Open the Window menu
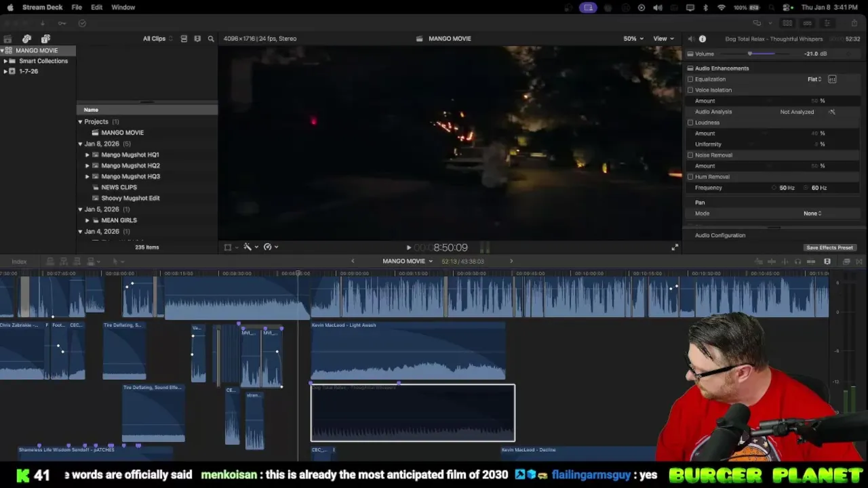The height and width of the screenshot is (488, 868). click(123, 7)
